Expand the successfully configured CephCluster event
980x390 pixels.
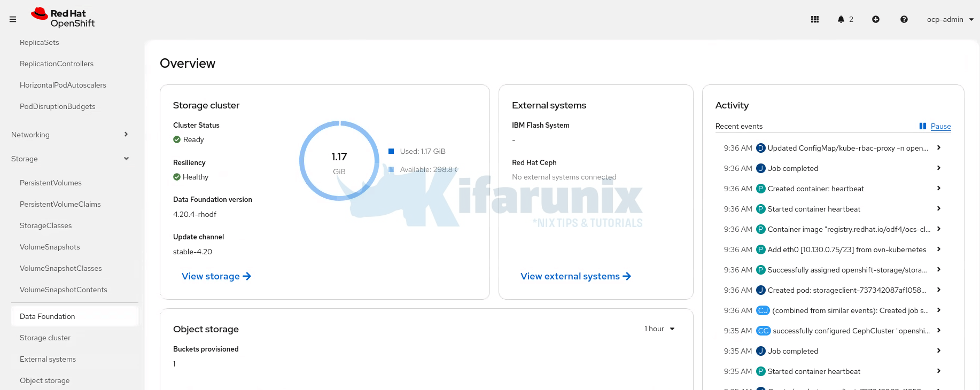[x=939, y=331]
